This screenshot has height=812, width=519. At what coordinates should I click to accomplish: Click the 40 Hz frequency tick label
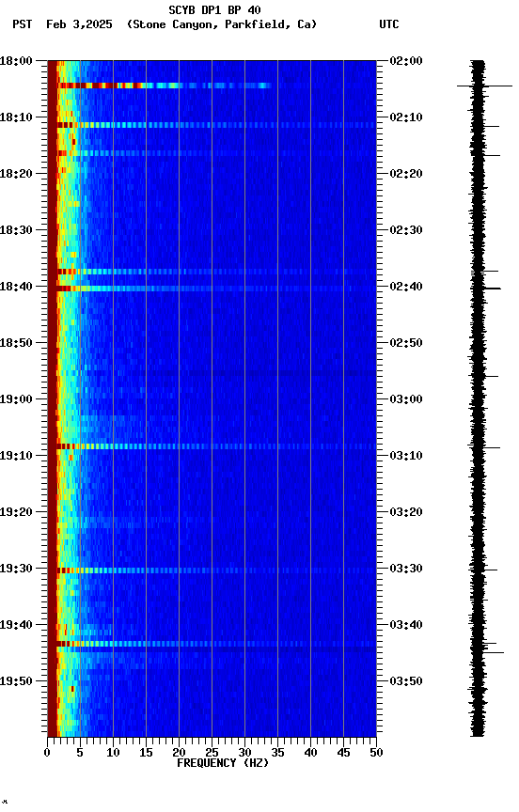tap(310, 753)
